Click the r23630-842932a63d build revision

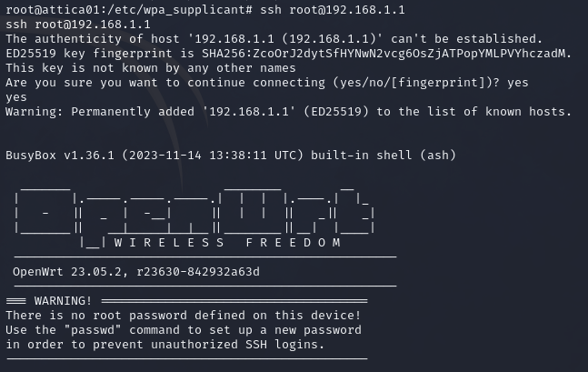pyautogui.click(x=197, y=271)
